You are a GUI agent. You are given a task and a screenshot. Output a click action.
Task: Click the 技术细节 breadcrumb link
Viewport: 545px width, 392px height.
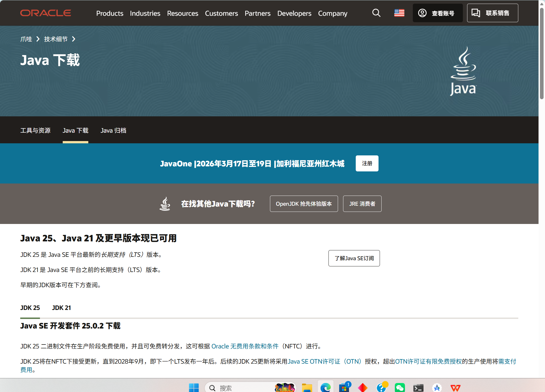(56, 39)
